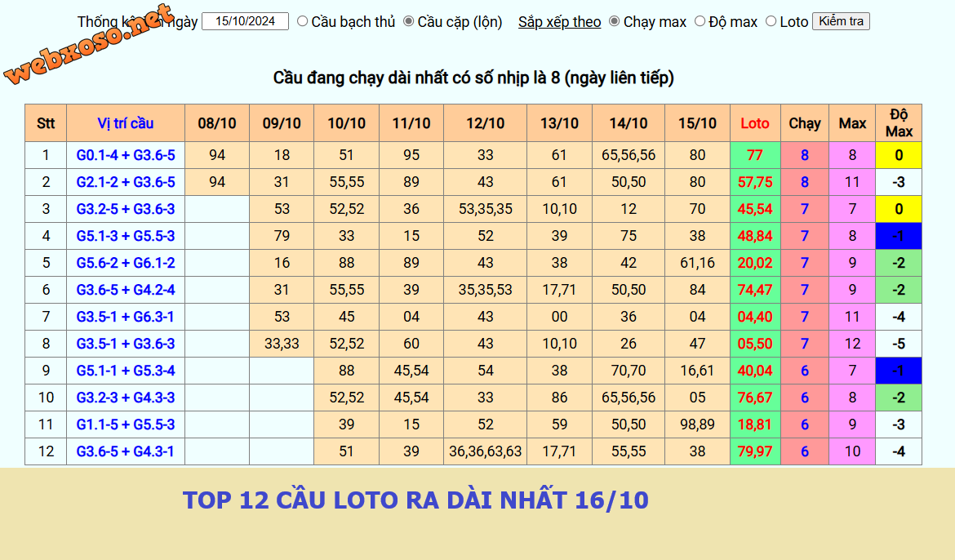Click yellow Độ Max cell in row 1
Viewport: 955px width, 560px height.
click(899, 155)
